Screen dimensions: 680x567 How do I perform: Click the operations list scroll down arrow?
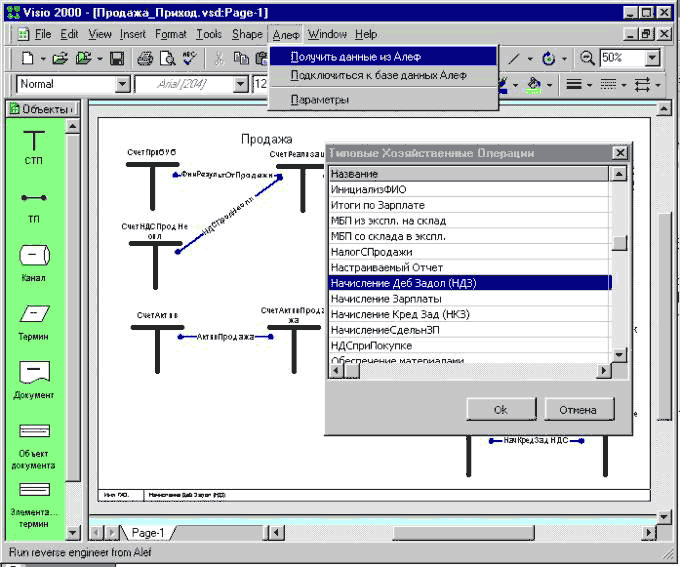[x=619, y=355]
